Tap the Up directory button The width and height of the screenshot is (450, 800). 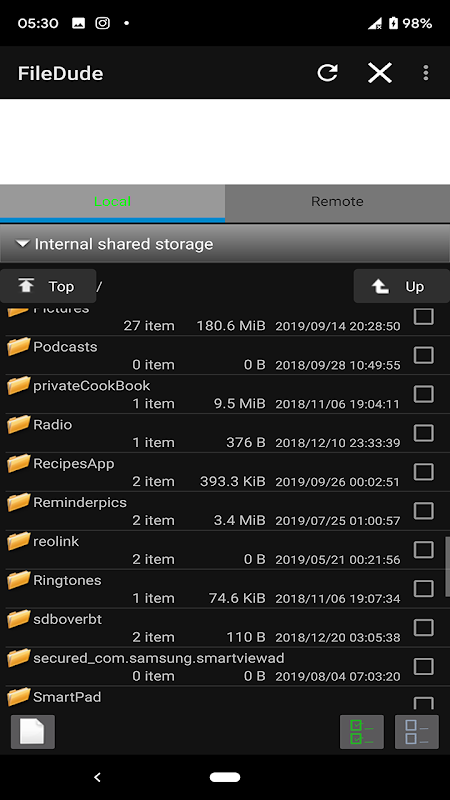[402, 286]
